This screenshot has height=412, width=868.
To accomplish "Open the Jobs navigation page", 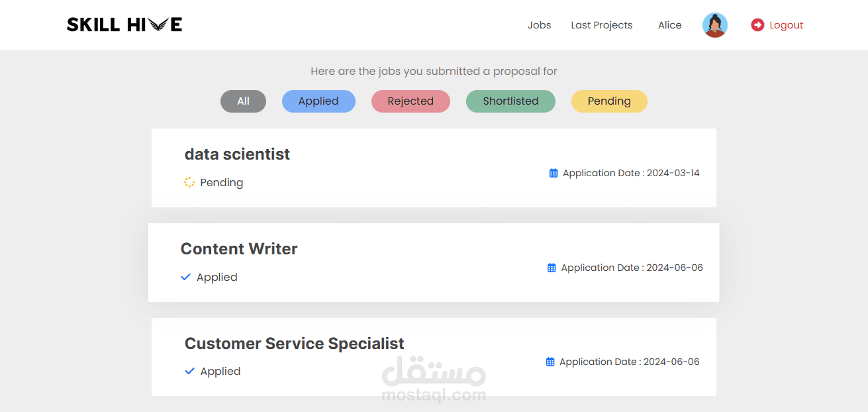I will tap(539, 25).
